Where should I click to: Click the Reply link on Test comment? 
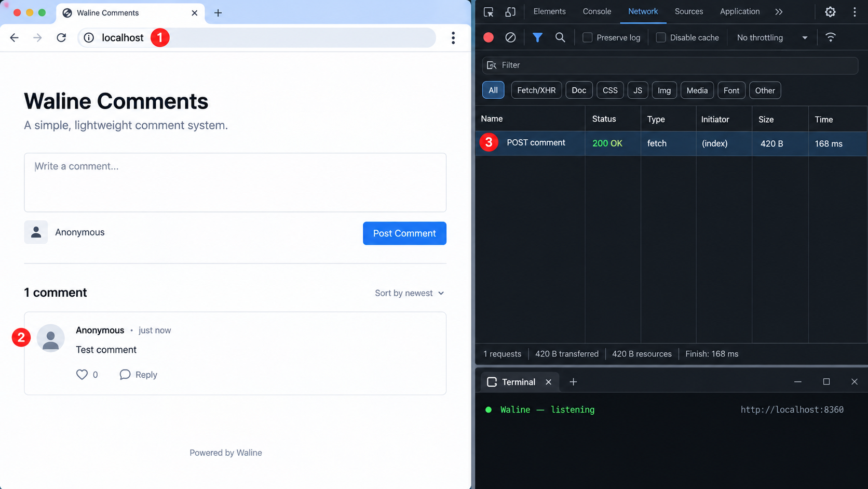pos(146,375)
